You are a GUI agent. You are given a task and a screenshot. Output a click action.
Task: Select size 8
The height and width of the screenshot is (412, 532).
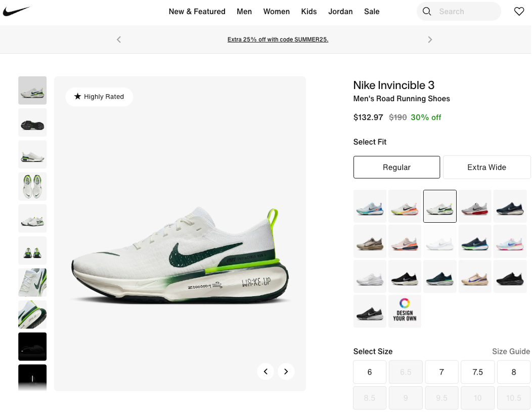[x=514, y=372]
